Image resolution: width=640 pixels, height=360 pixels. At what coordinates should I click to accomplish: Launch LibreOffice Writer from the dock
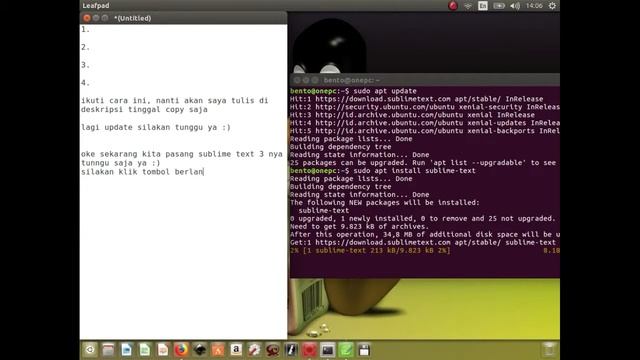[x=127, y=350]
